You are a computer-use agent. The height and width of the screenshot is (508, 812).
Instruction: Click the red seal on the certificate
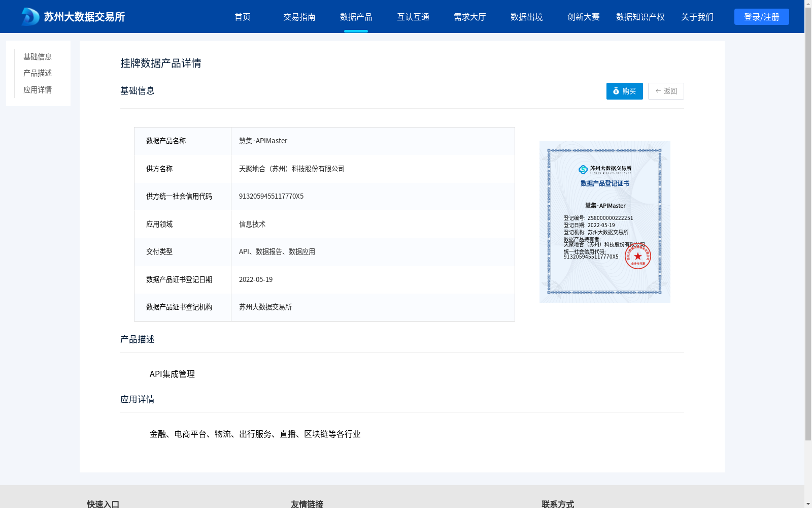pos(638,256)
